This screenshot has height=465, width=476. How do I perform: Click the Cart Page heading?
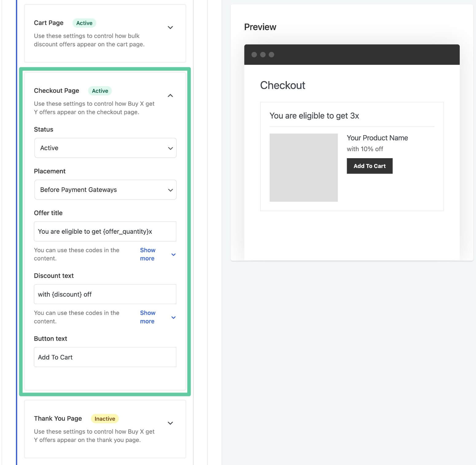pos(49,23)
